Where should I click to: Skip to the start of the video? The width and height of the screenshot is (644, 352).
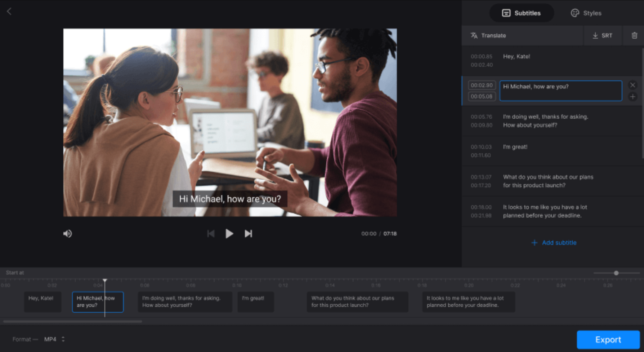pos(211,233)
